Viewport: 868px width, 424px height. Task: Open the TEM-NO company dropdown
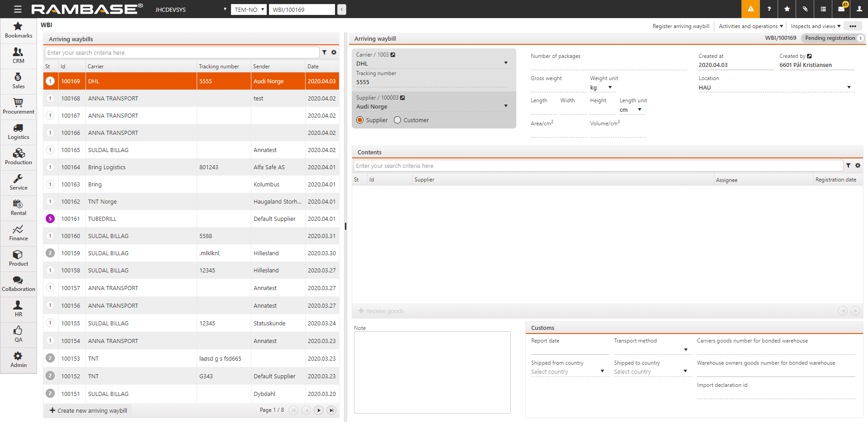pyautogui.click(x=249, y=10)
